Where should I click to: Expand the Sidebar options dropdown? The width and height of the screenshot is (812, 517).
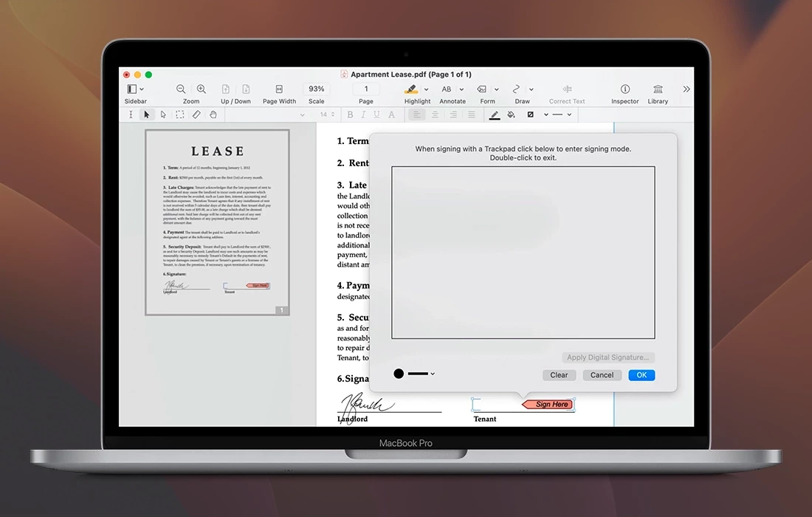[142, 89]
